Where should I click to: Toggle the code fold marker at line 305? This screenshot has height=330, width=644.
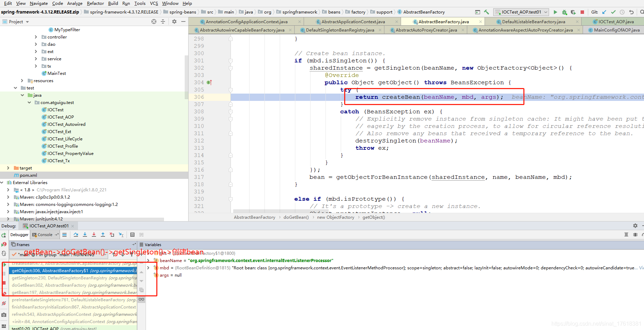[x=230, y=90]
